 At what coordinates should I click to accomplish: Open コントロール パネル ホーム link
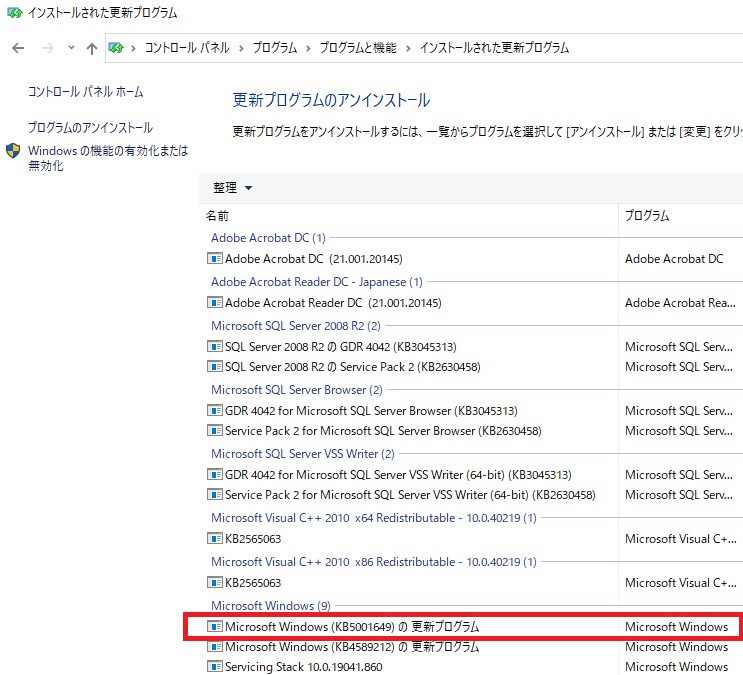pyautogui.click(x=85, y=91)
